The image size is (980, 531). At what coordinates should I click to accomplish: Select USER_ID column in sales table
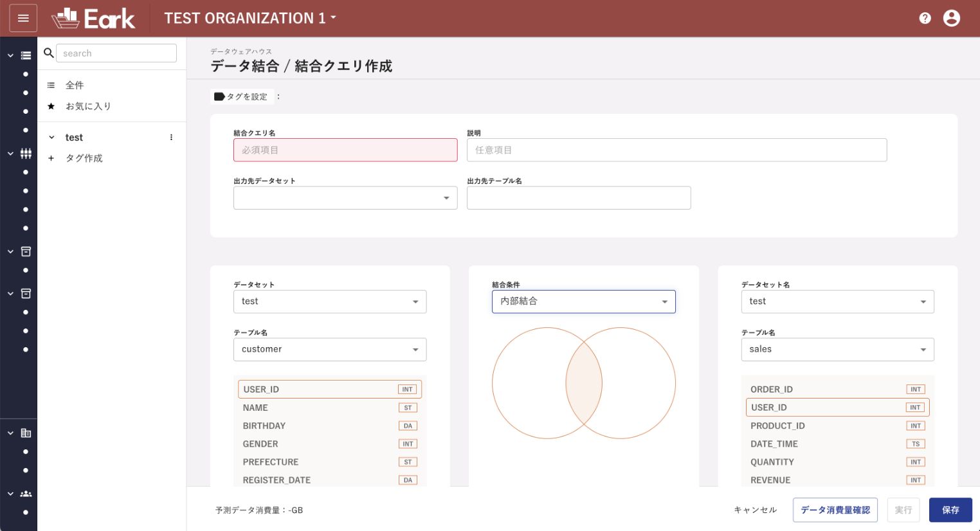pos(837,407)
